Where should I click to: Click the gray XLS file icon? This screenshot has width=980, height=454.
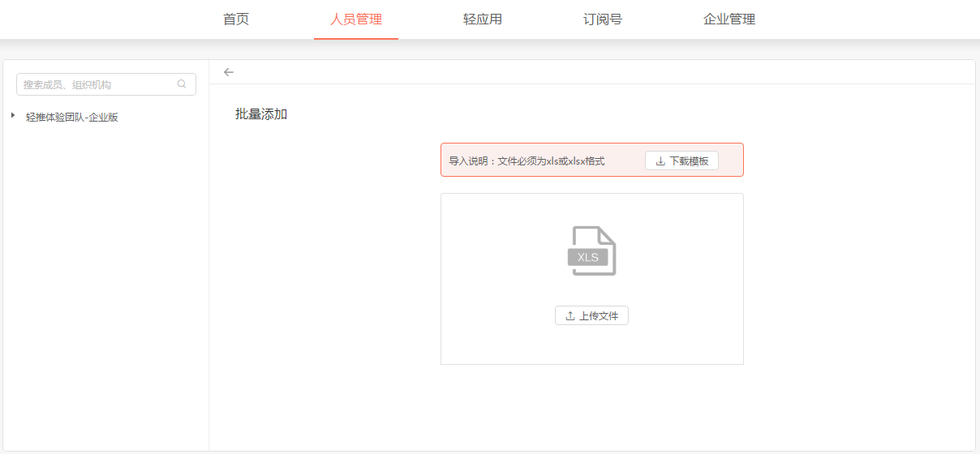click(x=591, y=251)
